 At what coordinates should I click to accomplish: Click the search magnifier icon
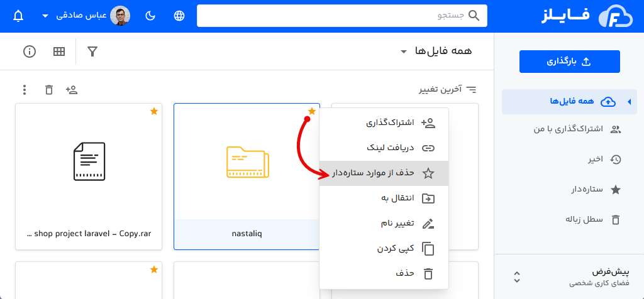(x=474, y=16)
